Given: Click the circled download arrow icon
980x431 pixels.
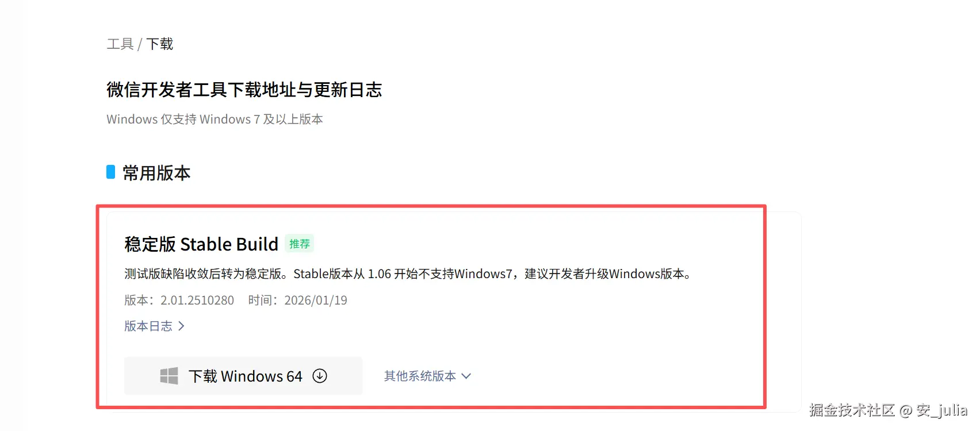Looking at the screenshot, I should click(x=320, y=376).
